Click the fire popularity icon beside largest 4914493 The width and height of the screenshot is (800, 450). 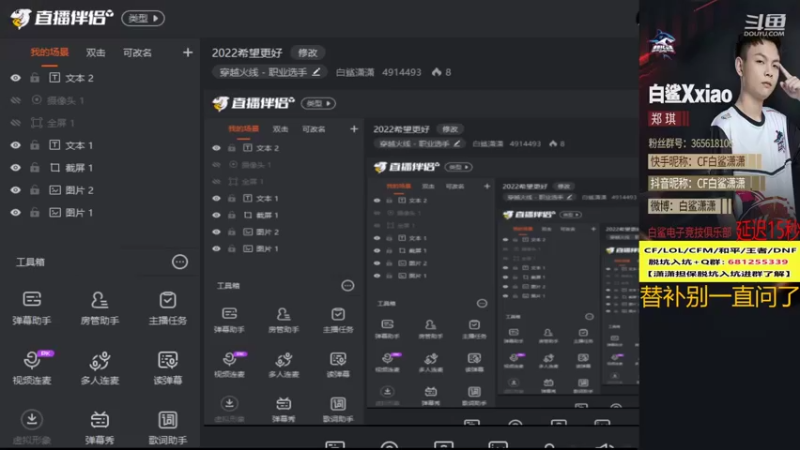click(x=437, y=72)
